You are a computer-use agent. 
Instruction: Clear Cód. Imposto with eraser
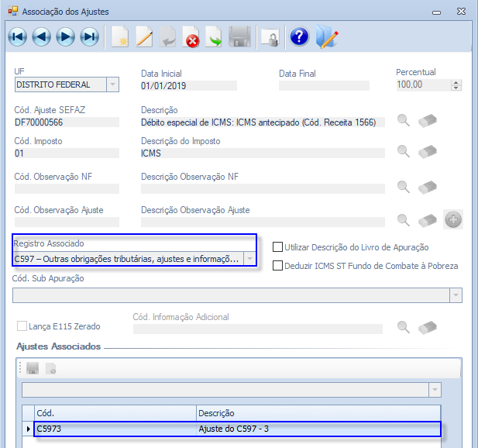click(428, 152)
